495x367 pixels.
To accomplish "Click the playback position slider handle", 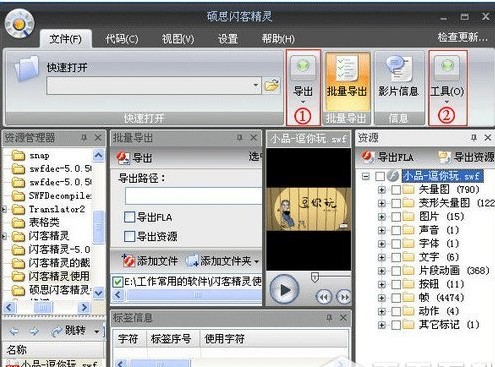I will click(x=315, y=277).
